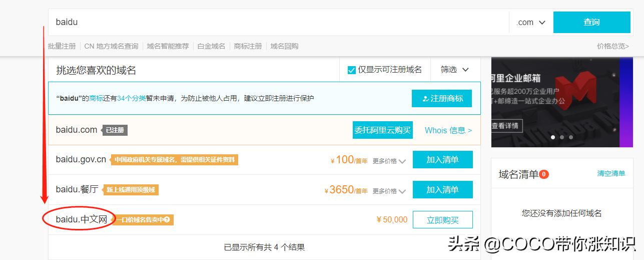
Task: Add baidu.gov.cn with 加入清单
Action: click(x=442, y=160)
